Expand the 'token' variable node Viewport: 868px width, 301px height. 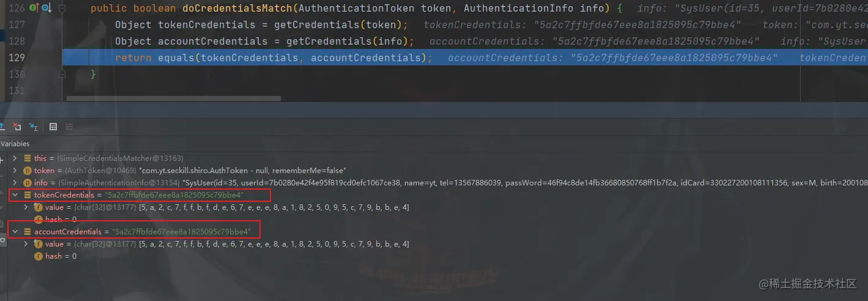point(15,171)
